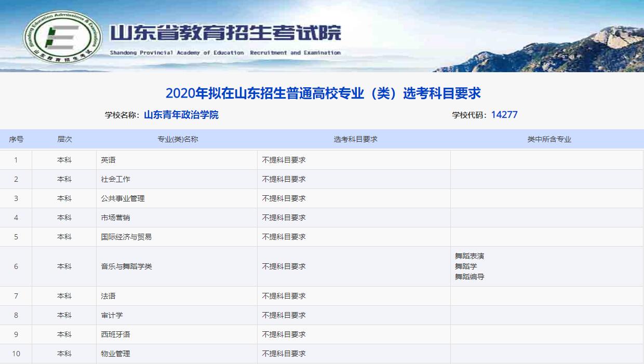
Task: Click the banner header image
Action: point(322,36)
